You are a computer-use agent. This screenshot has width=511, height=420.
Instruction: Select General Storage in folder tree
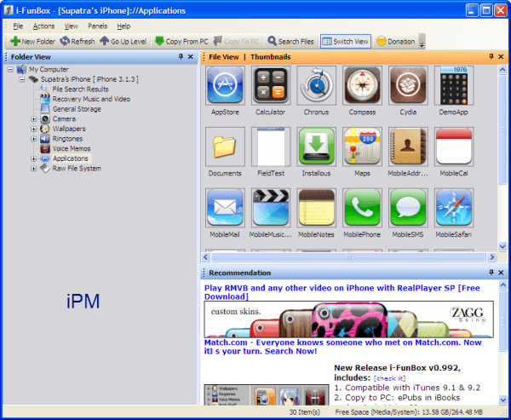click(x=77, y=109)
